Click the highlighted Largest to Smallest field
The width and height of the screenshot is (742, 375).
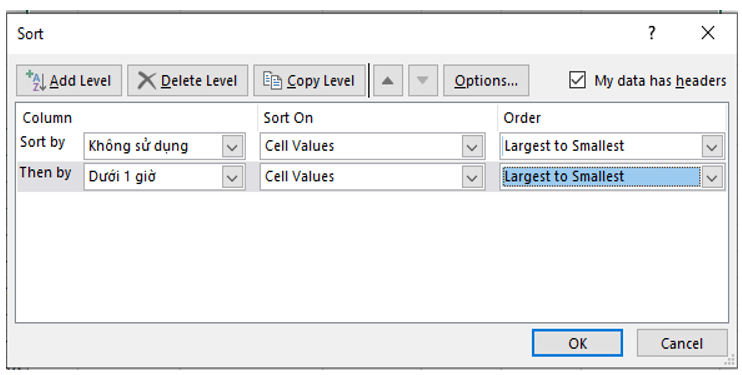(x=601, y=177)
